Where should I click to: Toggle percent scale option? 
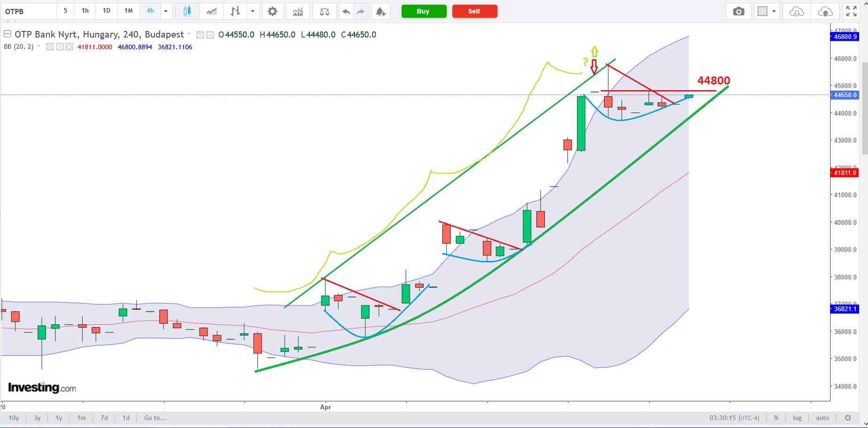[776, 418]
